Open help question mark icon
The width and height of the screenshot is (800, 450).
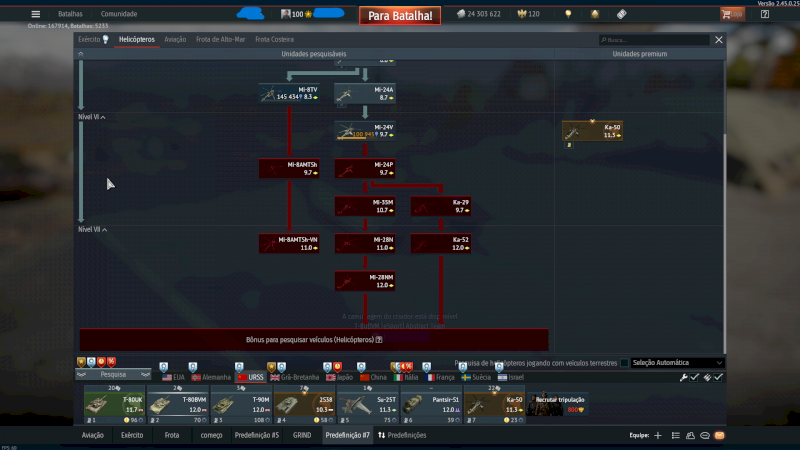coord(765,14)
